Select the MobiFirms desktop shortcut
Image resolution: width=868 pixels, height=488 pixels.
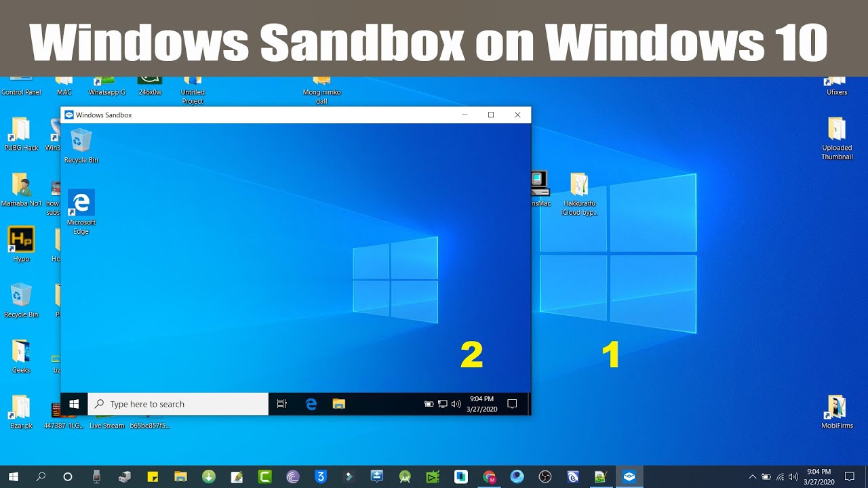click(837, 412)
